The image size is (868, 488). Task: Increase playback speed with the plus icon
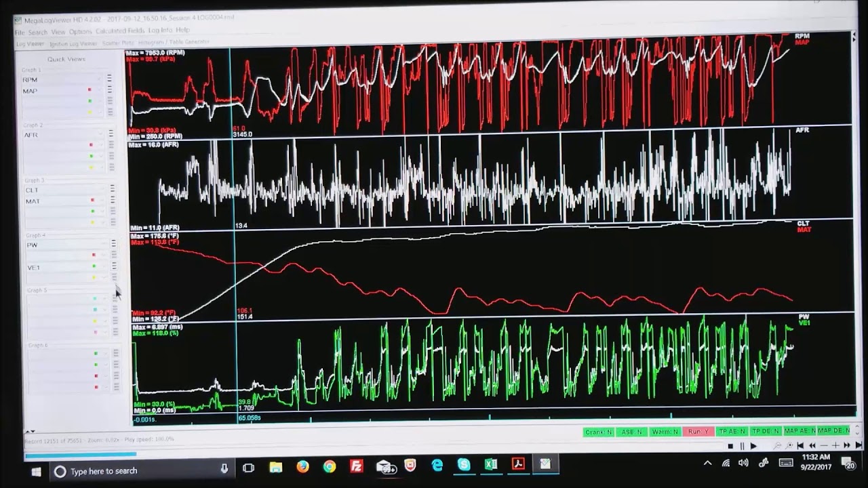(x=835, y=445)
